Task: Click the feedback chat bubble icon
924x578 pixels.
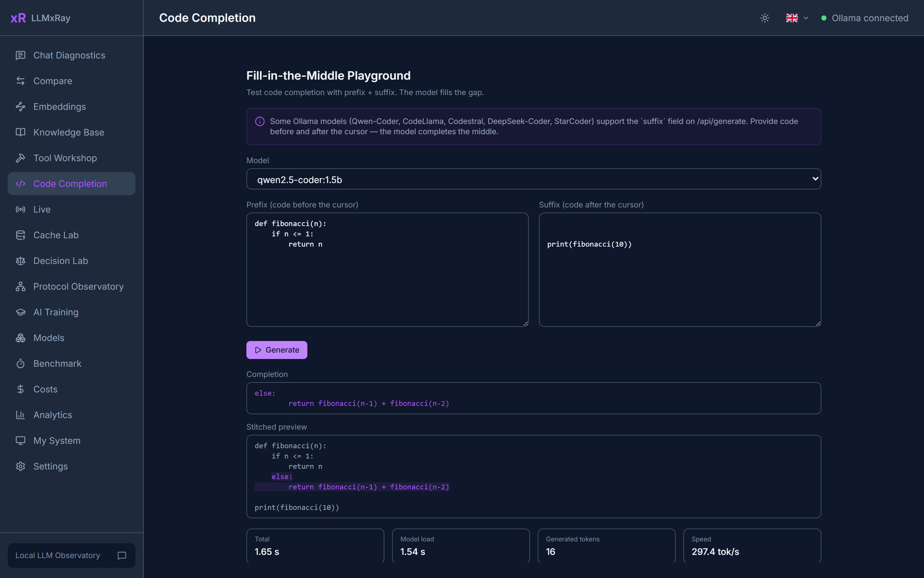Action: click(x=122, y=556)
